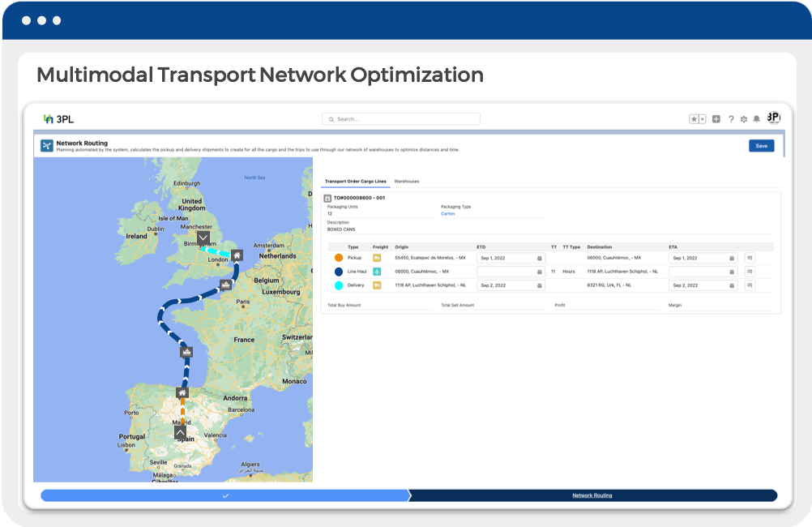The width and height of the screenshot is (812, 527).
Task: Open the favorites dropdown arrow beside the star
Action: click(x=702, y=118)
